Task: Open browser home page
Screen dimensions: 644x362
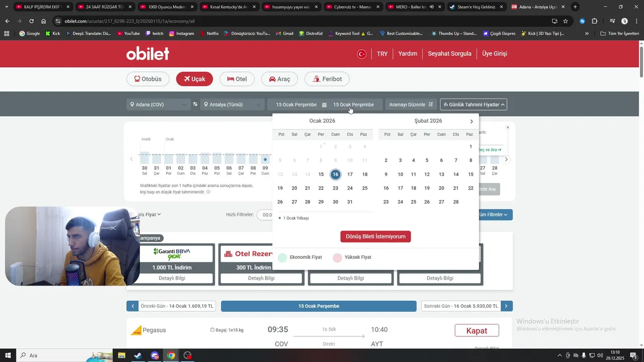Action: pos(44,21)
